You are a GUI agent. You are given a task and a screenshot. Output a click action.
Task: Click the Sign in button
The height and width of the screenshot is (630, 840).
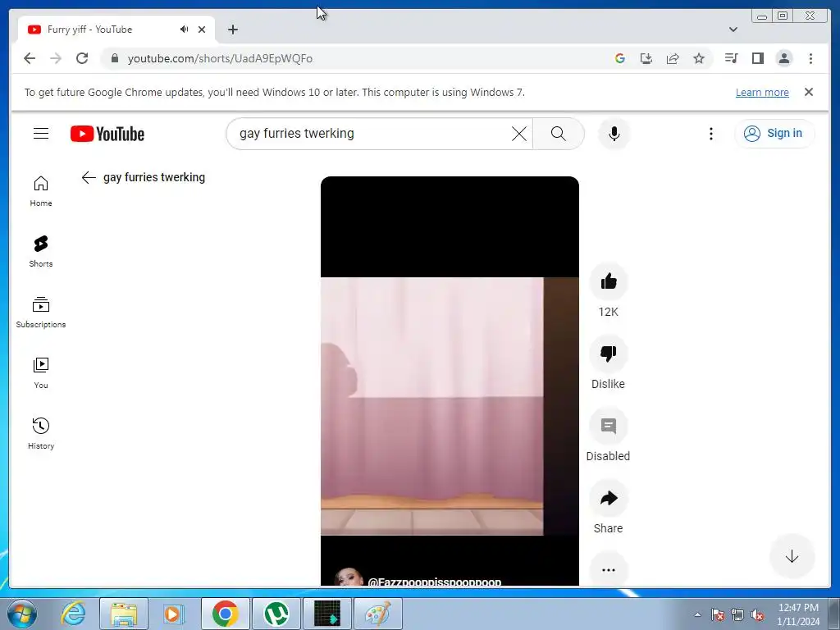(x=774, y=134)
